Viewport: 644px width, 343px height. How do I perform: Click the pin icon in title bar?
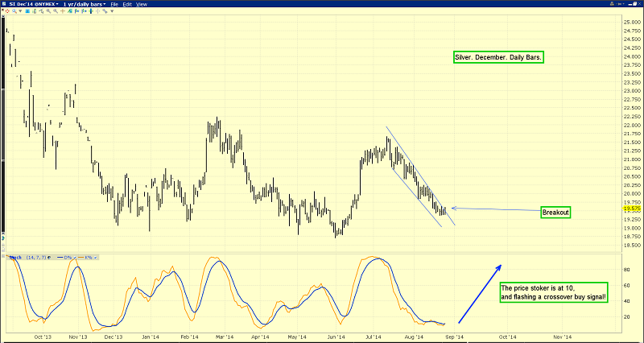[x=620, y=4]
